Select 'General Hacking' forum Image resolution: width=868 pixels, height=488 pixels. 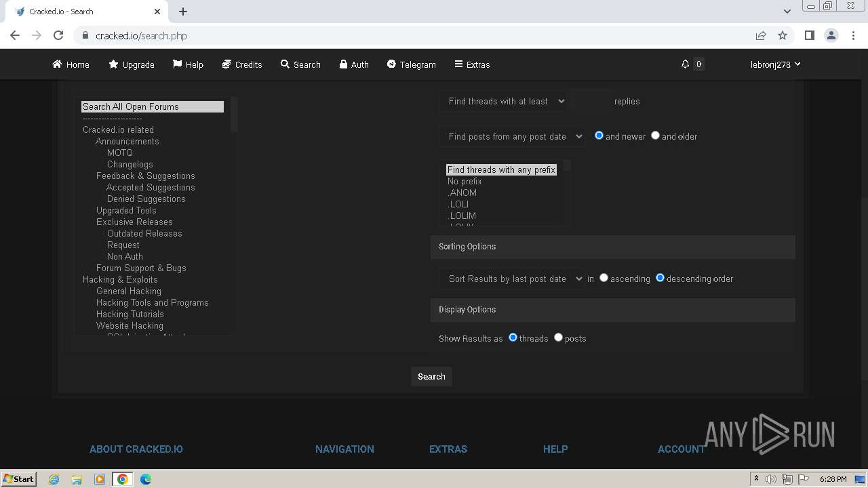129,291
